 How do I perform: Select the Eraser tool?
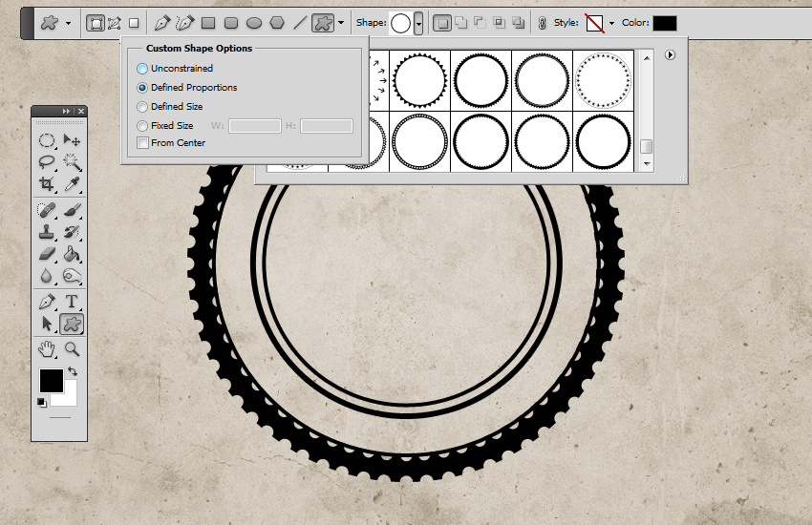tap(46, 254)
